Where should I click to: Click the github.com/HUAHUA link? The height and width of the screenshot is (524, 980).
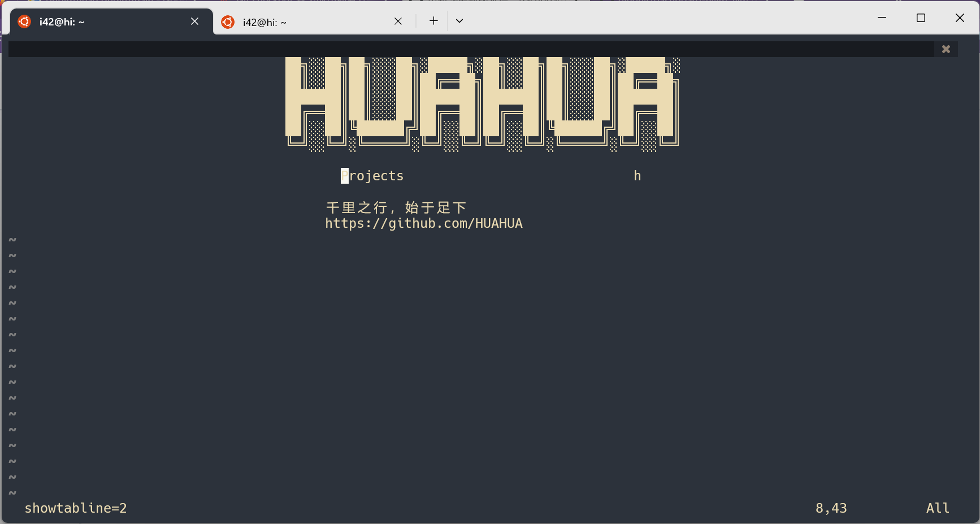point(424,223)
